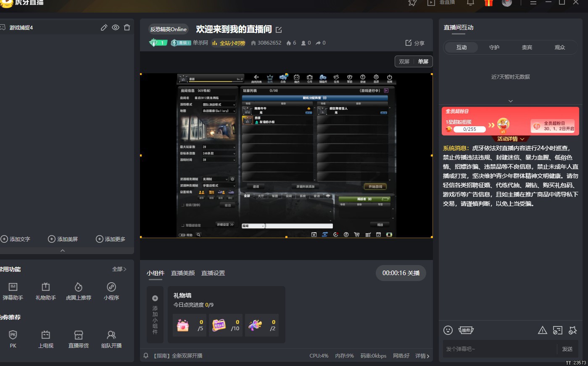Screen dimensions: 588x366
Task: Open blocked messages settings icon
Action: [x=557, y=330]
